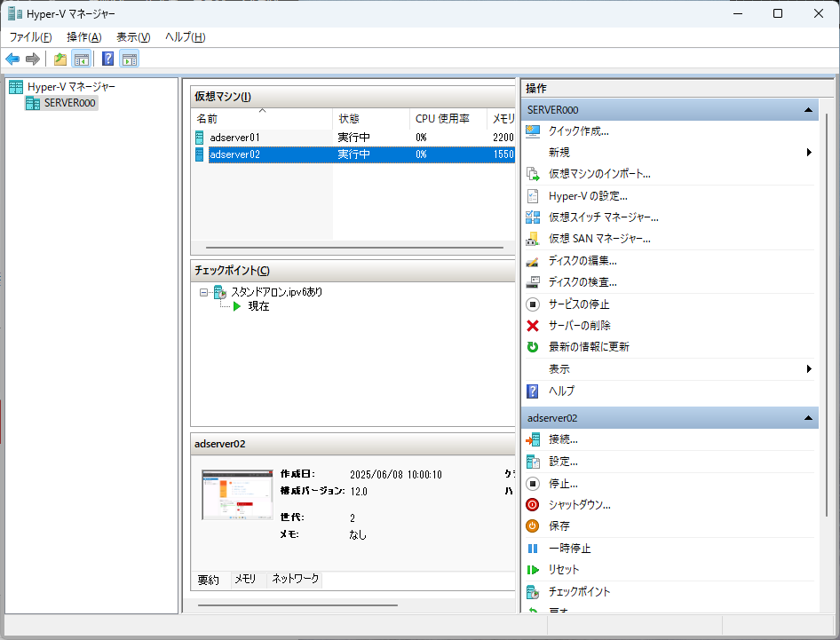Image resolution: width=840 pixels, height=640 pixels.
Task: Click the 2200 memory value for adserver01
Action: (x=503, y=138)
